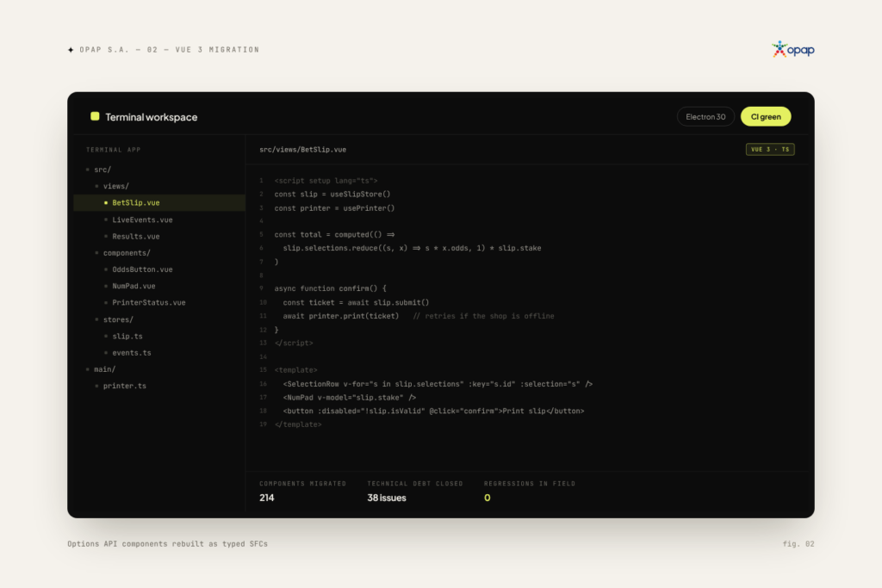Click the yellow square beside Terminal workspace
The width and height of the screenshot is (882, 588).
[x=95, y=116]
